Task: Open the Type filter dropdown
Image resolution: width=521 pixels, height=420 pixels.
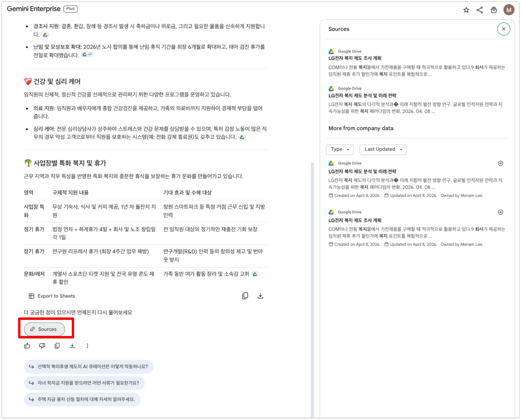Action: tap(340, 149)
